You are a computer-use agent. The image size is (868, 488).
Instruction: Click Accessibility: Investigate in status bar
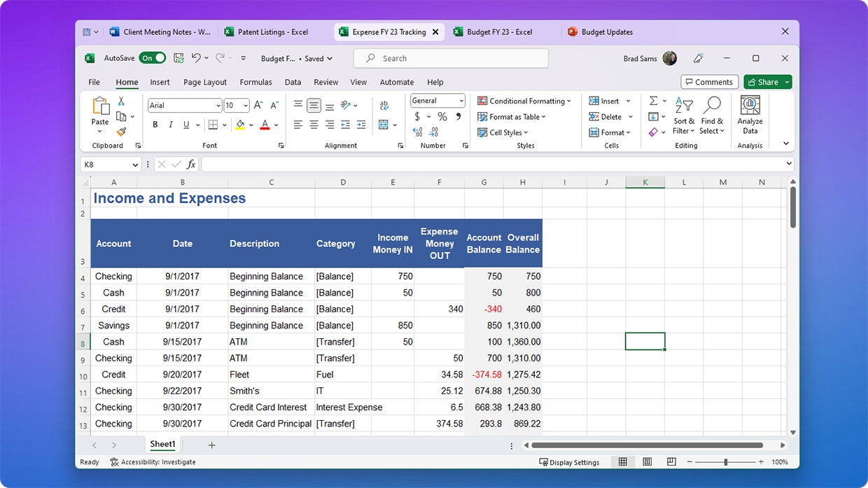pyautogui.click(x=153, y=462)
